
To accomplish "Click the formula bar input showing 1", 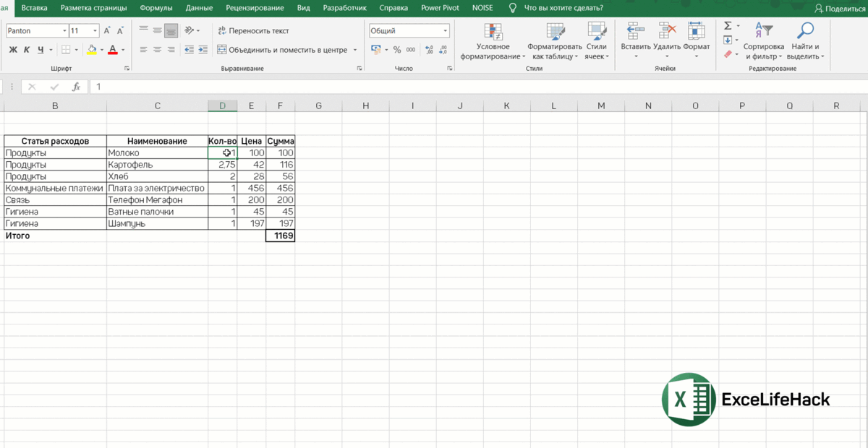I will click(477, 87).
